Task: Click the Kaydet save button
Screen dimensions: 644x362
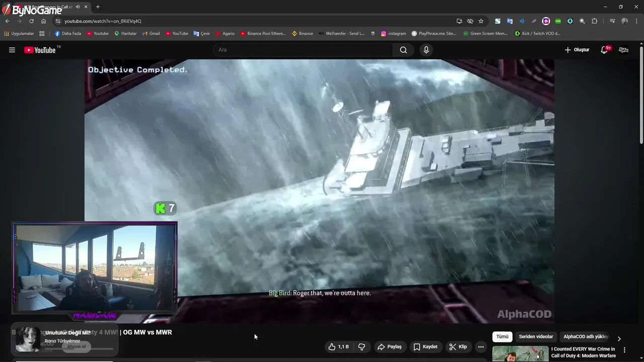Action: 426,347
